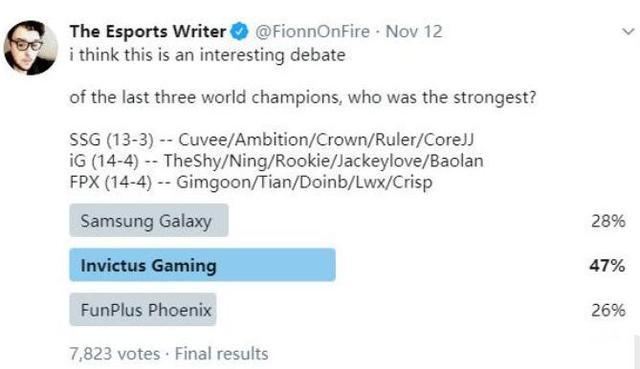The height and width of the screenshot is (369, 640).
Task: Click the FPX (14-4) roster line
Action: [251, 182]
